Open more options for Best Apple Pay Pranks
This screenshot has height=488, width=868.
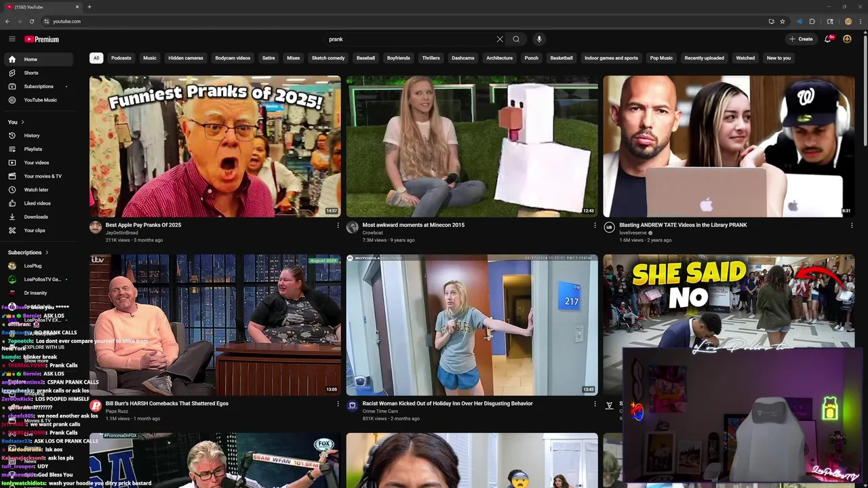tap(338, 225)
